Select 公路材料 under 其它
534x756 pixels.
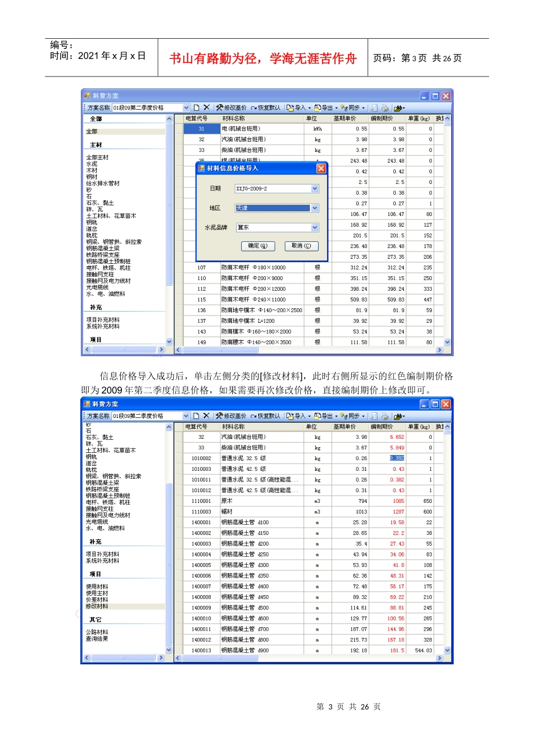click(97, 632)
